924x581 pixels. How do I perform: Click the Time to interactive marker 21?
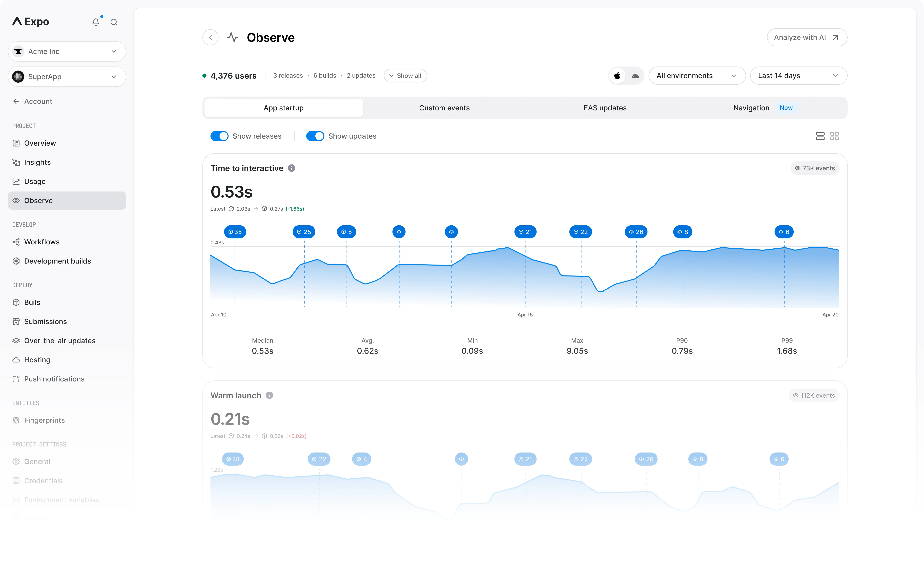(525, 232)
